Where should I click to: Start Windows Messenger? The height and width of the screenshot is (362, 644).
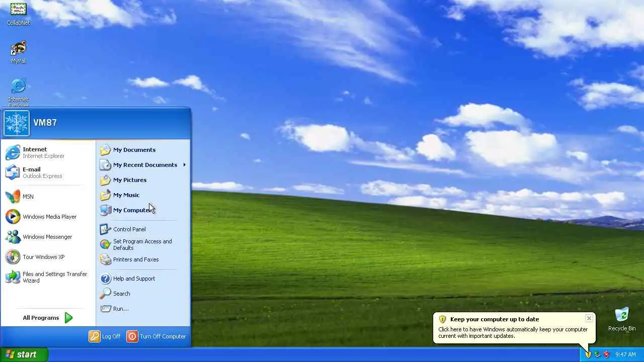point(48,237)
